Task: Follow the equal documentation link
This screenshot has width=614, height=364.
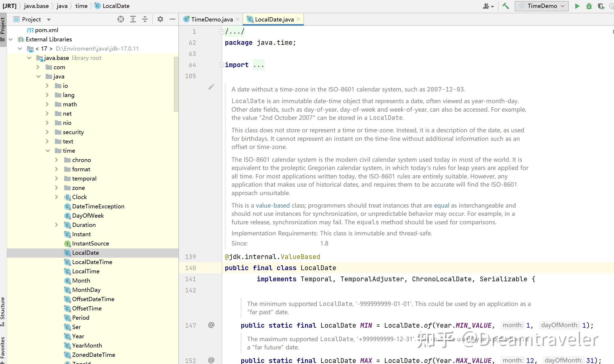Action: [441, 205]
